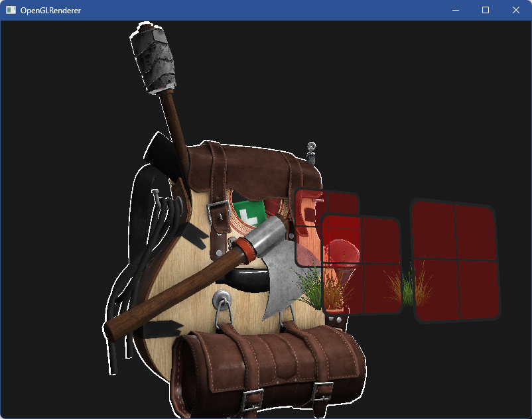Click the far-right red window pane
The width and height of the screenshot is (532, 419).
[x=455, y=261]
